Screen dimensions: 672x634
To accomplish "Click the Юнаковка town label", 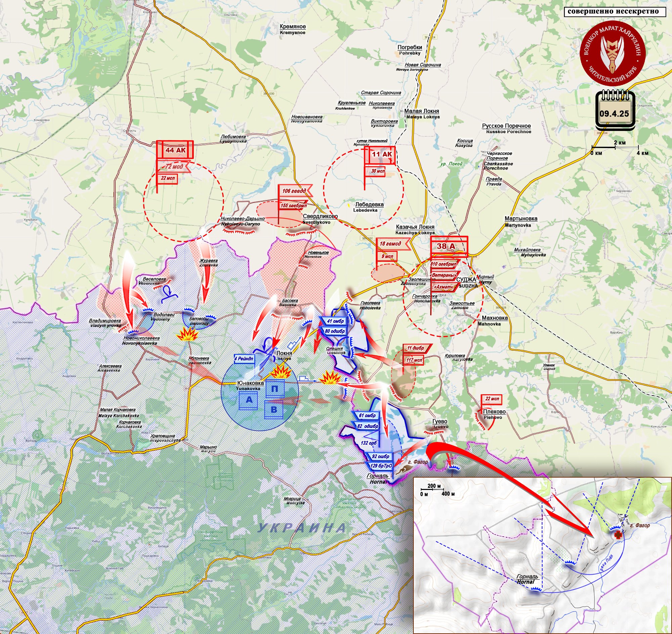I will coord(250,383).
